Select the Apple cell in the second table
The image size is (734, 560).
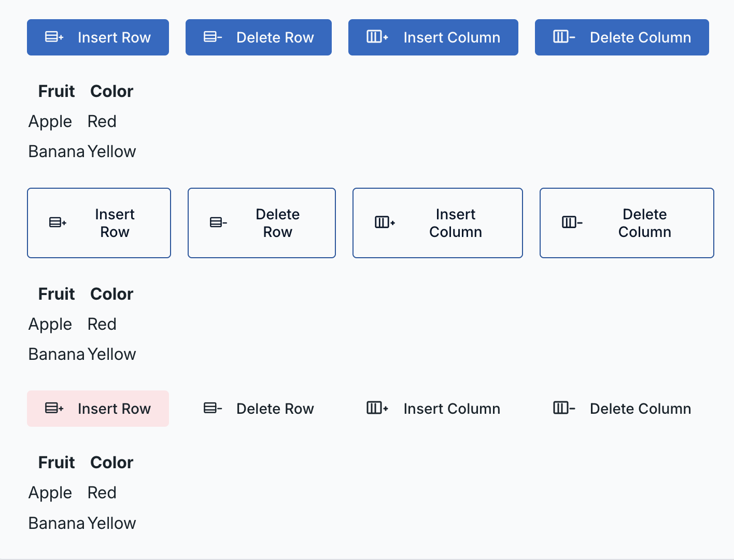[50, 324]
